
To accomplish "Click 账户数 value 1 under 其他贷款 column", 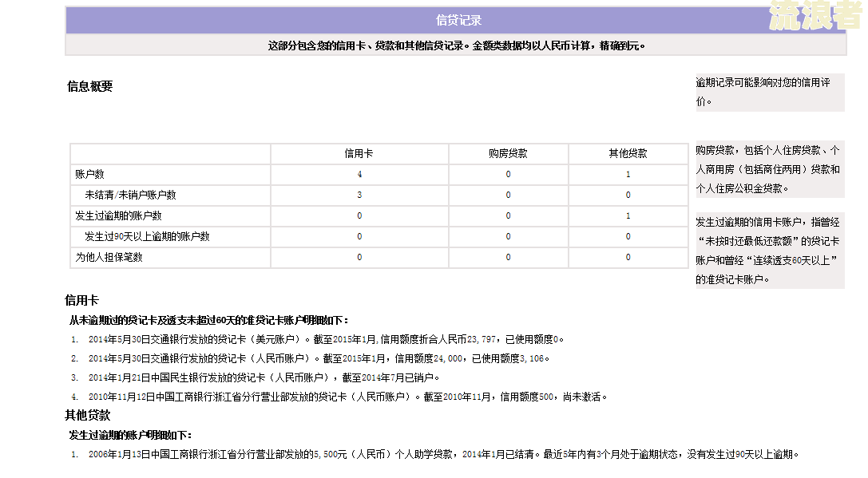I will pyautogui.click(x=628, y=174).
